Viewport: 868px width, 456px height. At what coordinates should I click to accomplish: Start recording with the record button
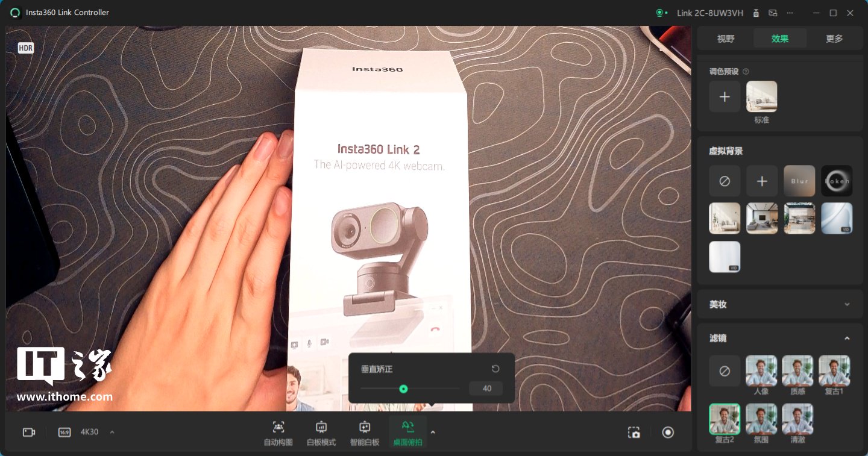(x=668, y=432)
